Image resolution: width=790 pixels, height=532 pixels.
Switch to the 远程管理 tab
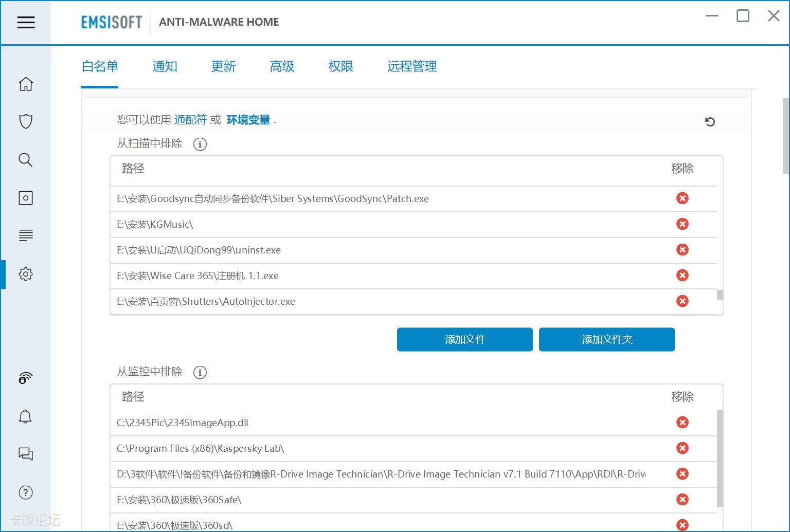pyautogui.click(x=411, y=66)
